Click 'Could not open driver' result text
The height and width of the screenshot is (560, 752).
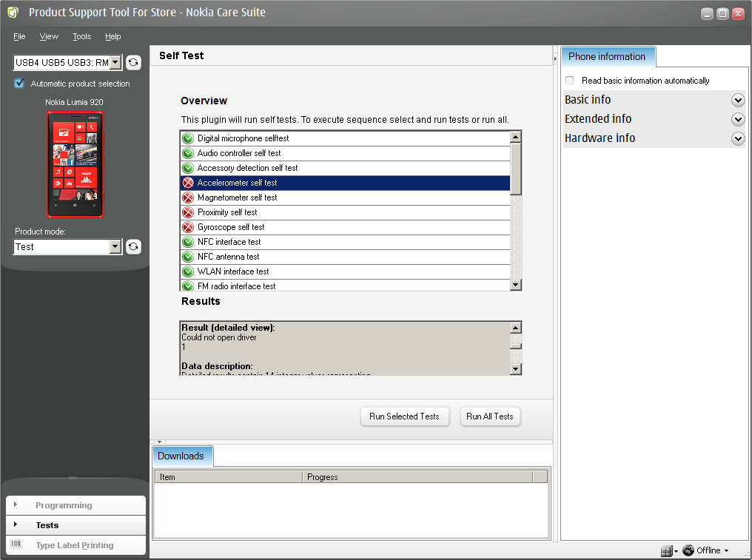coord(218,337)
